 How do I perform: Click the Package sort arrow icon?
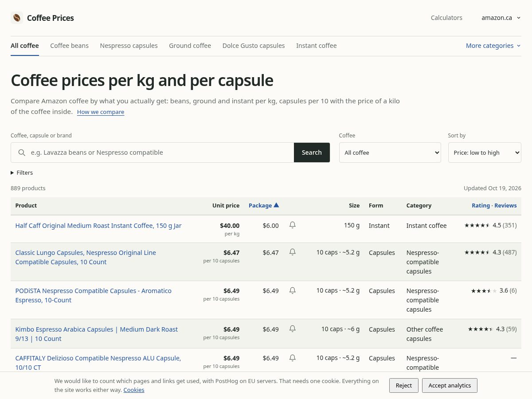click(x=276, y=205)
